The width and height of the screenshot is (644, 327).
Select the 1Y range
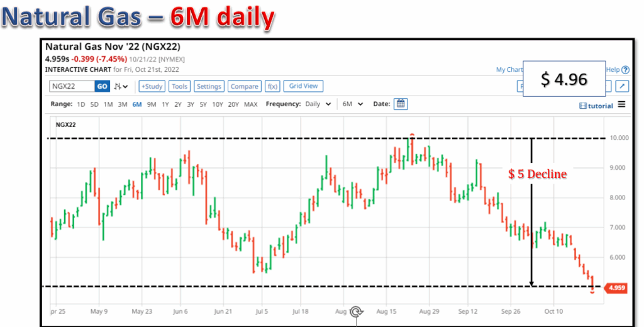(165, 104)
